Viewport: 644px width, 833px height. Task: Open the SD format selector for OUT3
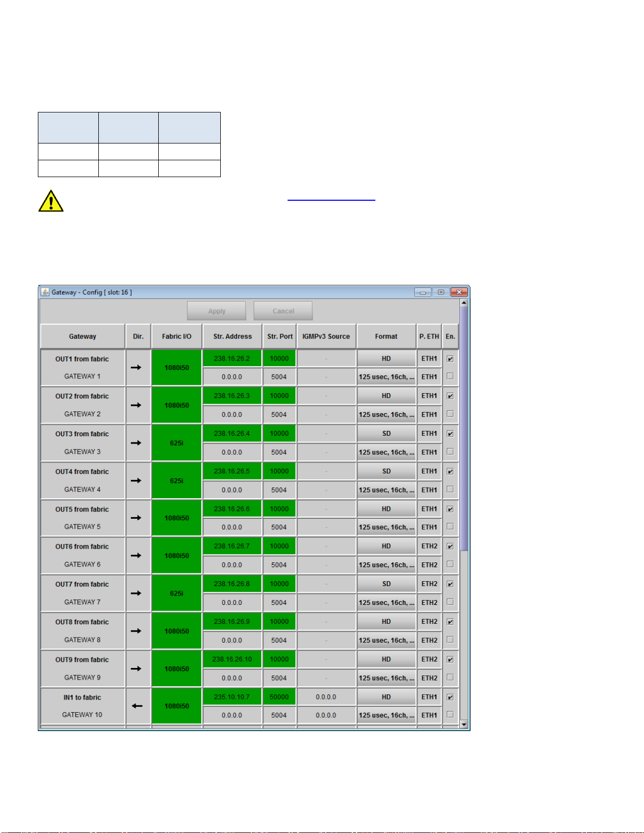(x=386, y=434)
